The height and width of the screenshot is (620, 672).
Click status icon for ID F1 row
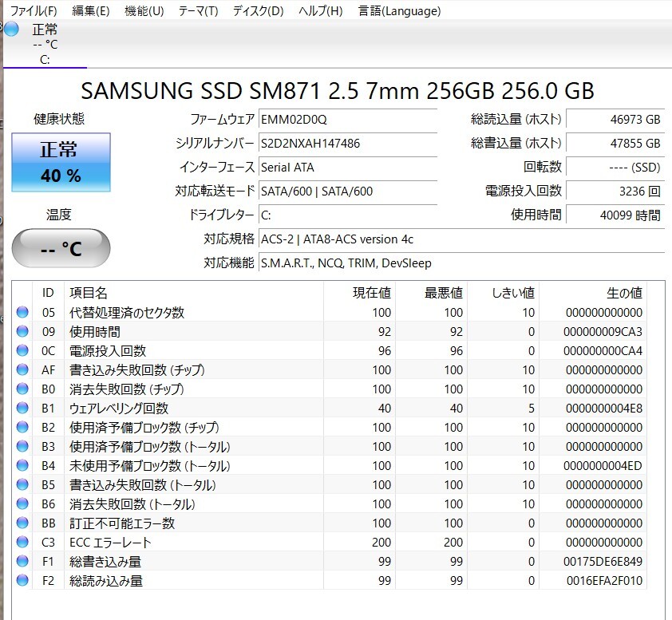[22, 561]
